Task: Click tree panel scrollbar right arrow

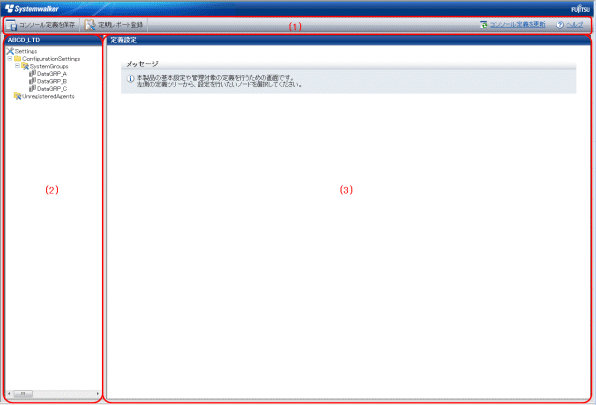Action: click(98, 394)
